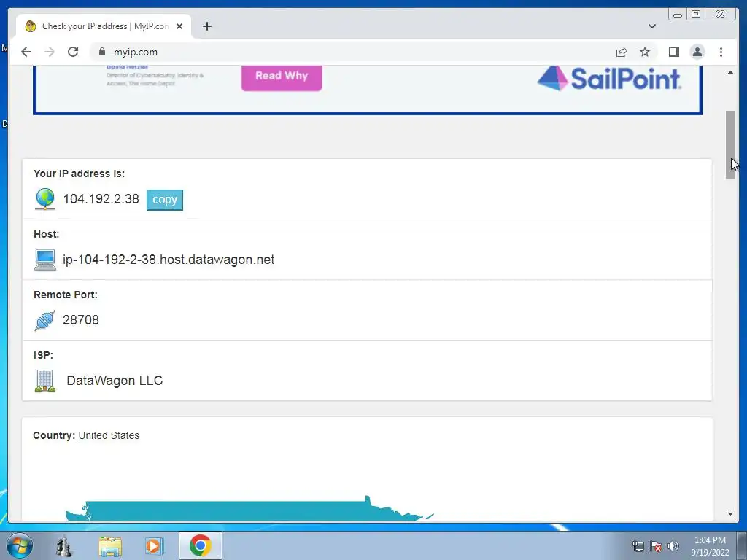
Task: Select the remote port value 28708
Action: point(81,320)
